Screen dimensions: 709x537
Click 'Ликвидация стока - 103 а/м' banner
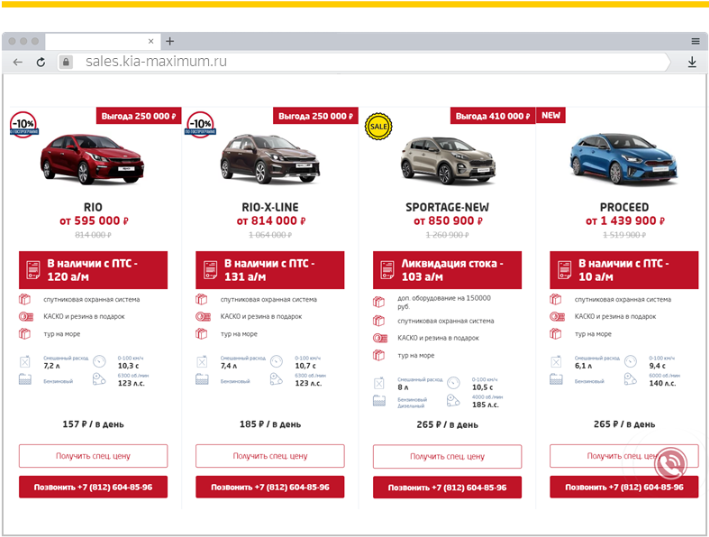(447, 270)
